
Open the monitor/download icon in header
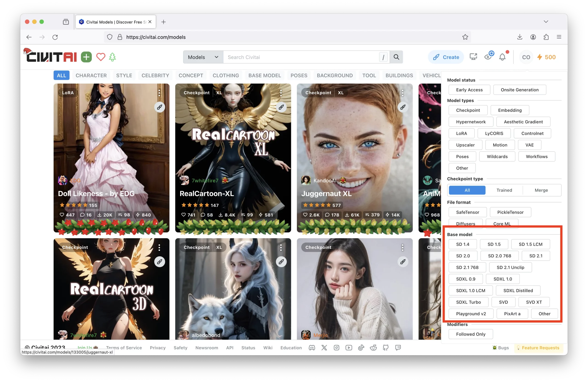coord(473,57)
